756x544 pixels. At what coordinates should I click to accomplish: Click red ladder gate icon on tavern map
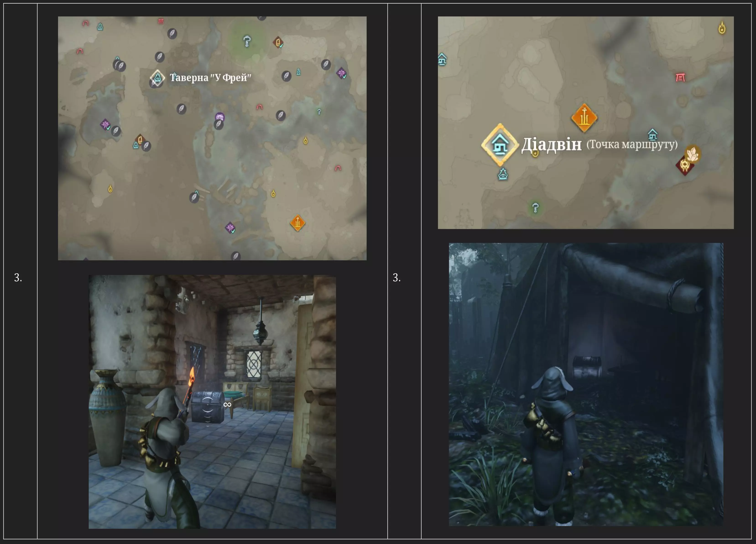click(x=161, y=21)
